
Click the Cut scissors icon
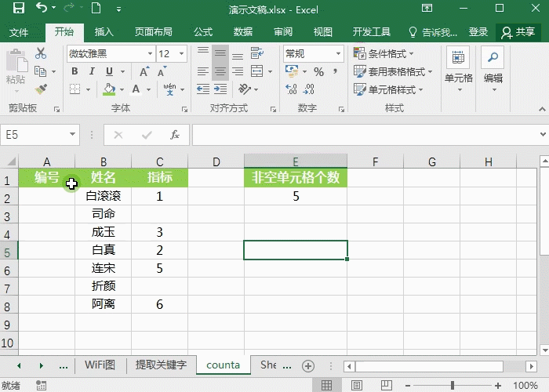[41, 53]
